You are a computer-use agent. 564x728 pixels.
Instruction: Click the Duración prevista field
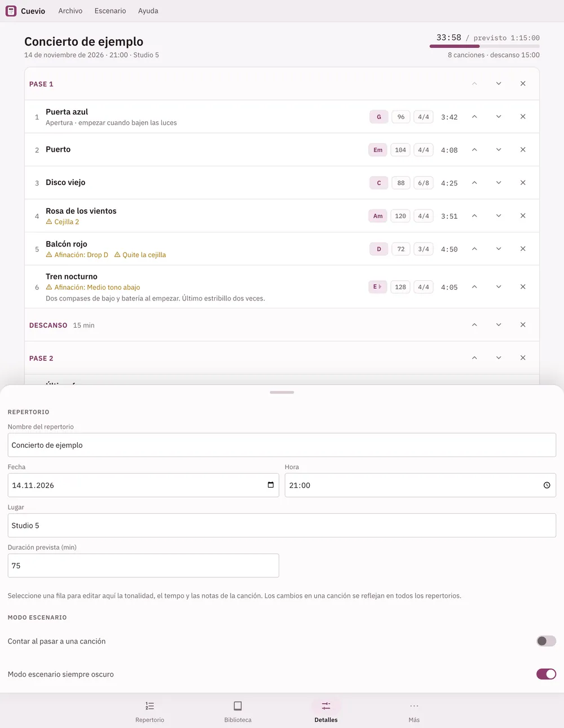[143, 566]
